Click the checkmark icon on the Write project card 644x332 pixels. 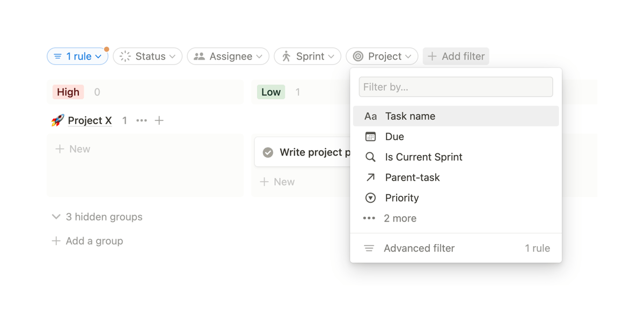click(268, 152)
